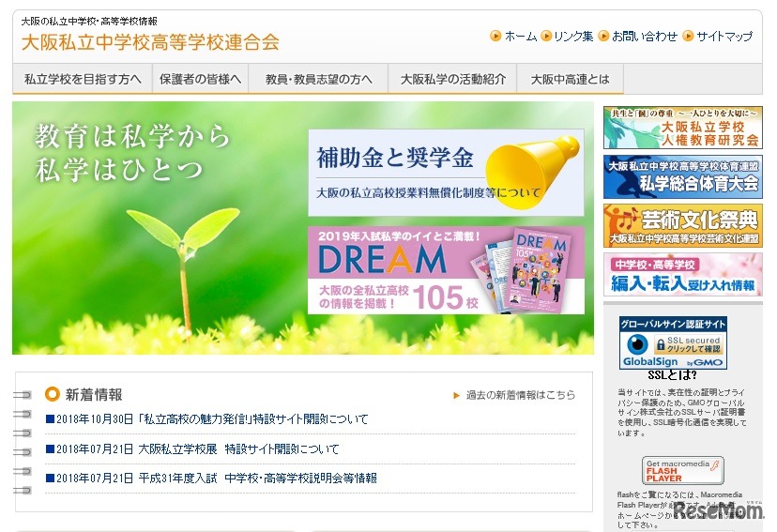Open the 編入・転入受け入れ情報 banner

(683, 274)
